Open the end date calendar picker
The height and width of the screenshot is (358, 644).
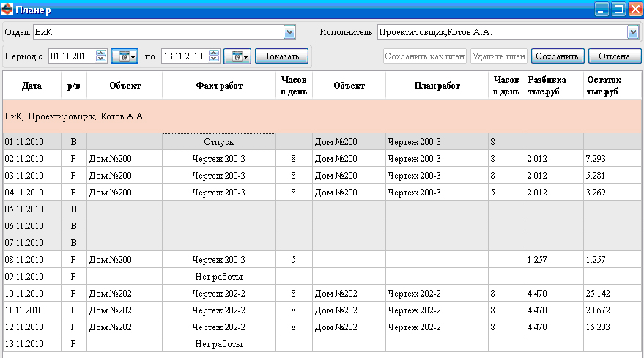point(237,56)
